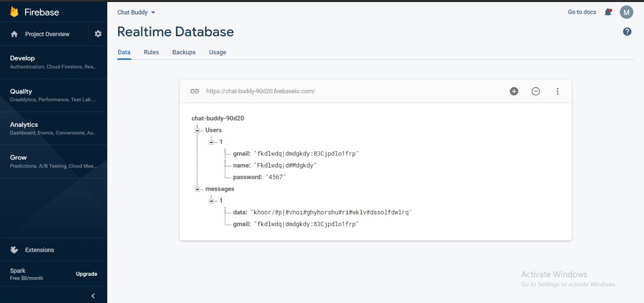Click the Spark Free $0/month plan text
Screen dimensions: 644x303
tap(27, 274)
